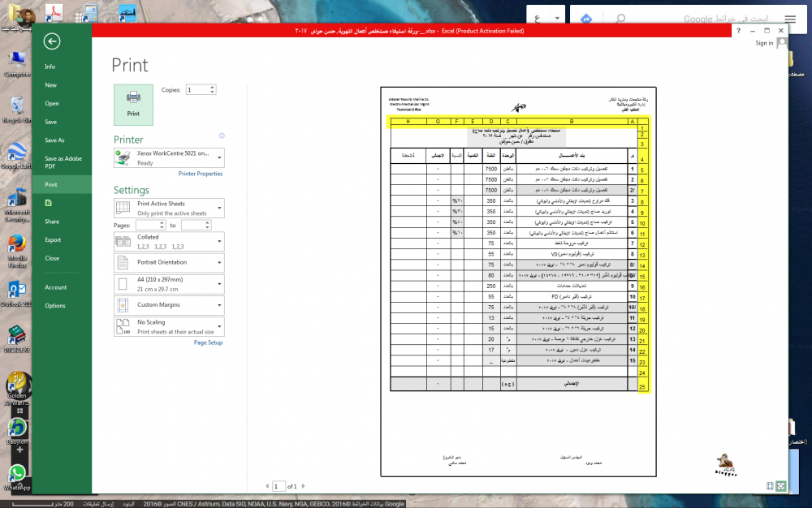Select Options in the backstage menu

pyautogui.click(x=55, y=306)
